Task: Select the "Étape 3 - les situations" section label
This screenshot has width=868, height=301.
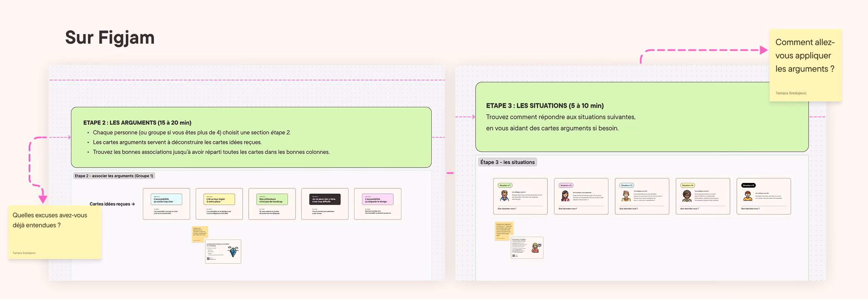Action: tap(507, 162)
